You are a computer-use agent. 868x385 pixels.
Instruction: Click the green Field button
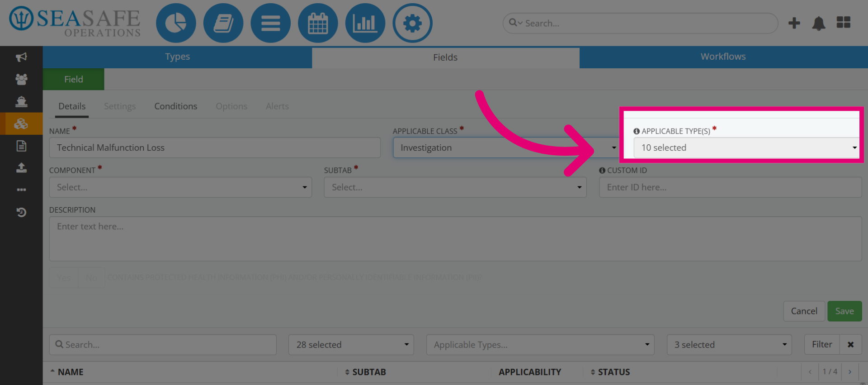74,79
